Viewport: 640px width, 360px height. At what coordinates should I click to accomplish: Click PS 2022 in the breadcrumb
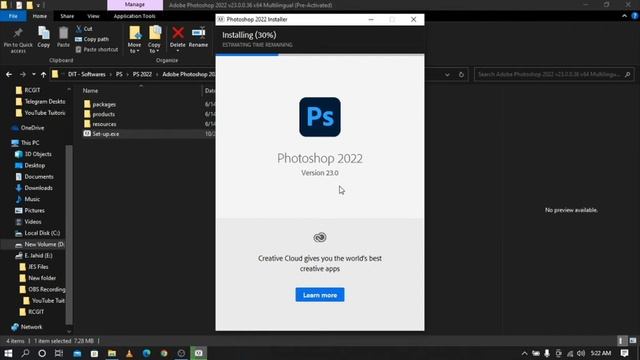(142, 74)
